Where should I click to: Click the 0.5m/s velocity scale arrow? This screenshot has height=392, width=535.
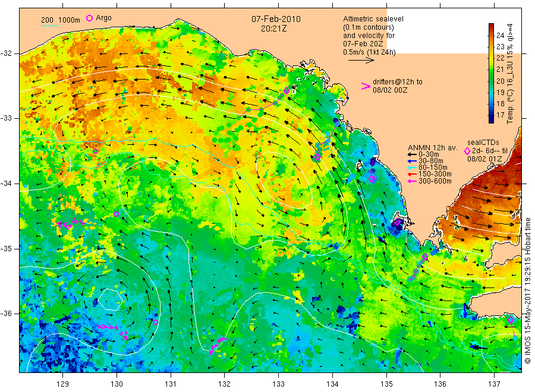point(361,61)
